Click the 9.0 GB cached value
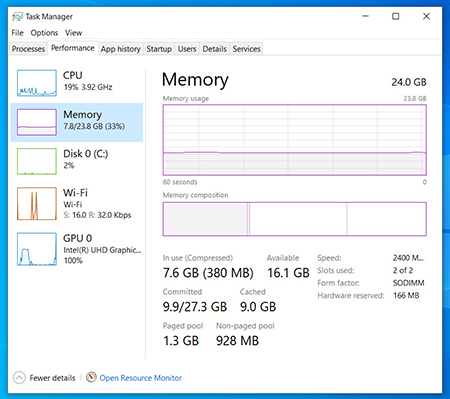Screen dimensions: 450x399 [258, 307]
